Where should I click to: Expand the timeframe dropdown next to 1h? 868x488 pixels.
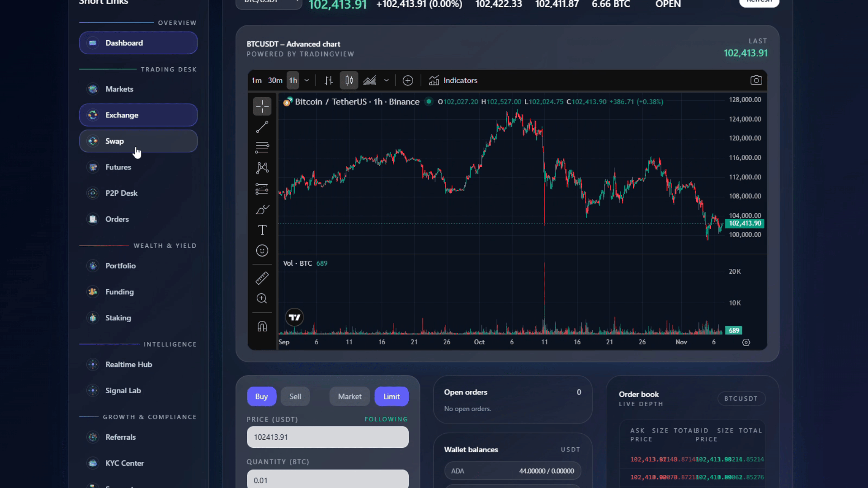tap(307, 80)
